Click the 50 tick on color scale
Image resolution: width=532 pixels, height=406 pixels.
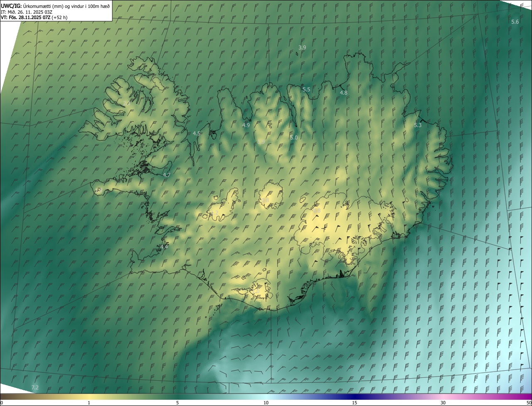[x=529, y=403]
